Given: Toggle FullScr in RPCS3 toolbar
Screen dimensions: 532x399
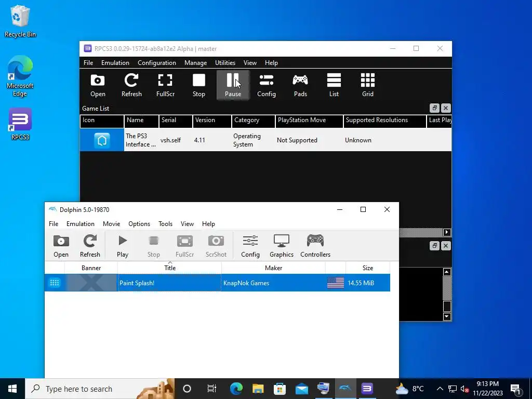Looking at the screenshot, I should tap(165, 86).
